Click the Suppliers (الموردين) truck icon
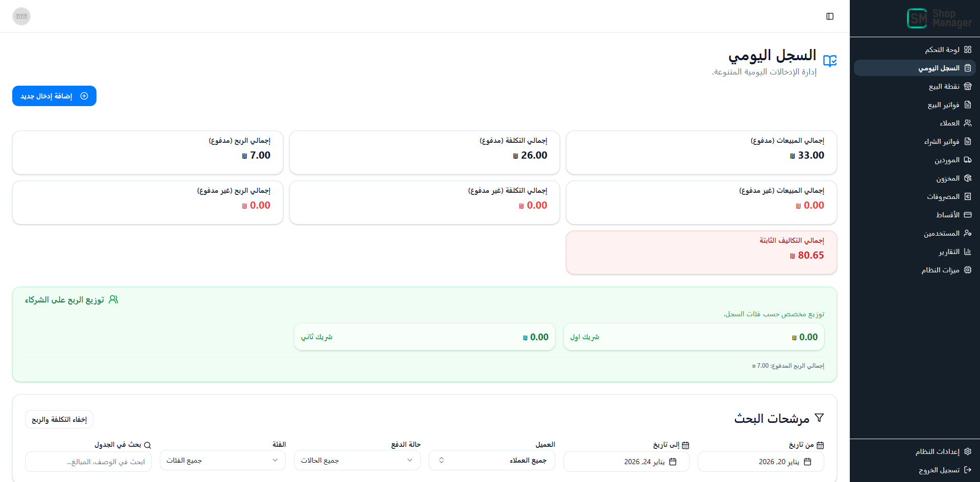This screenshot has height=482, width=980. coord(967,160)
